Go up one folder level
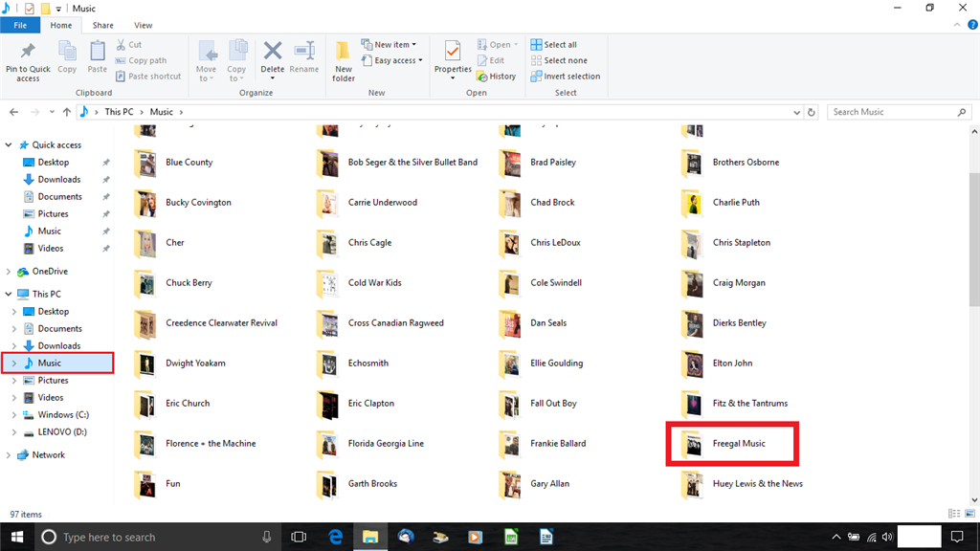This screenshot has height=551, width=980. [66, 112]
